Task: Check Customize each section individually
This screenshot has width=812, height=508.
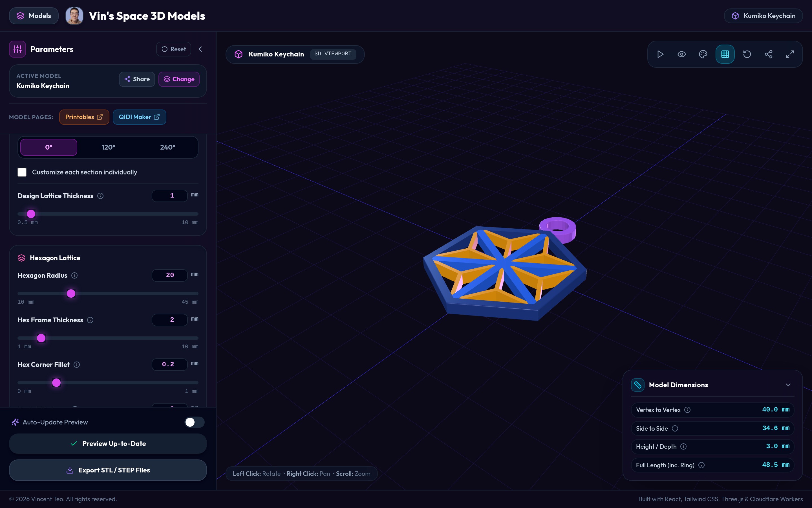Action: pos(22,172)
